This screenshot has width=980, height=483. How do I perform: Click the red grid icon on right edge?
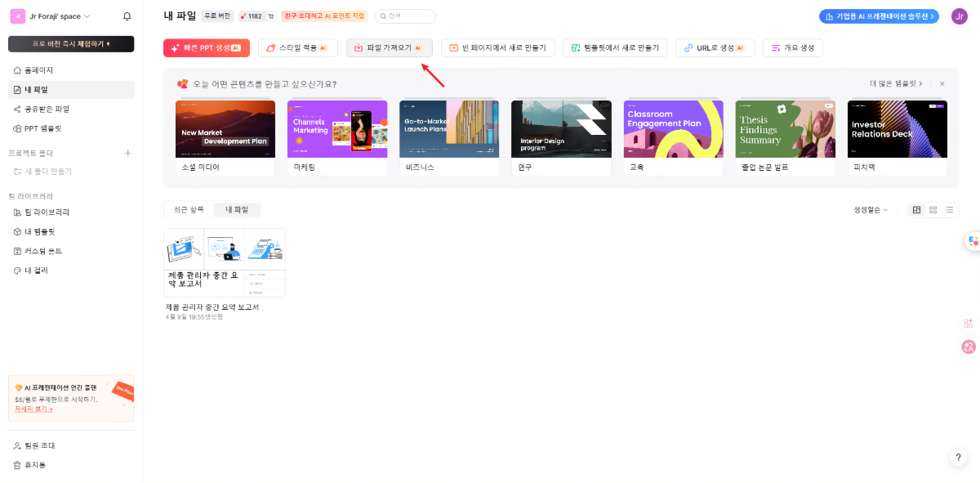[x=969, y=324]
